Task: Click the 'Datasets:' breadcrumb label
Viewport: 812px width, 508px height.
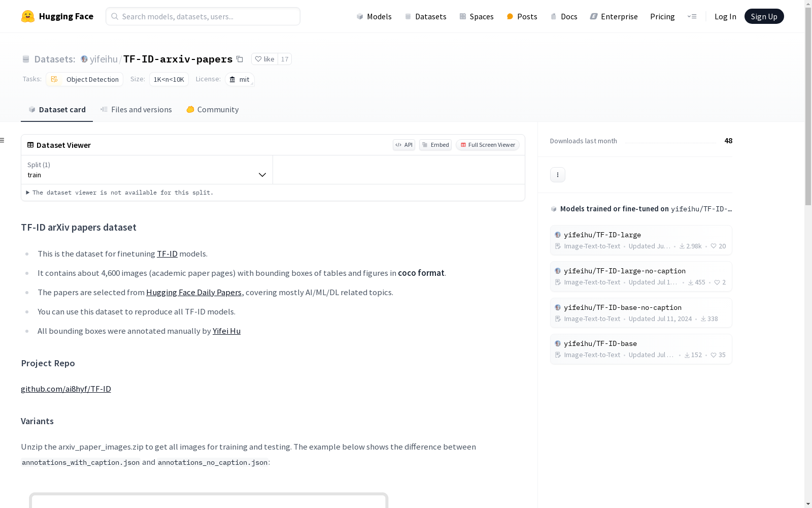Action: (x=55, y=59)
